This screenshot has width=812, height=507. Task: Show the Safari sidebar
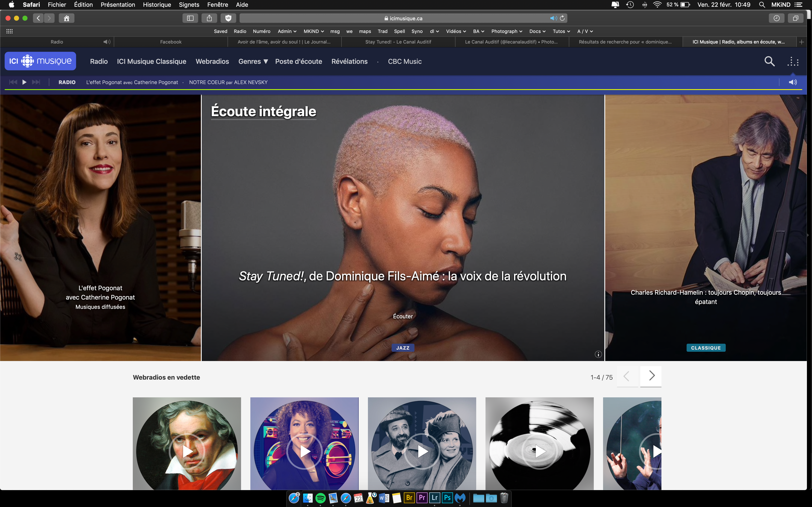[x=190, y=18]
